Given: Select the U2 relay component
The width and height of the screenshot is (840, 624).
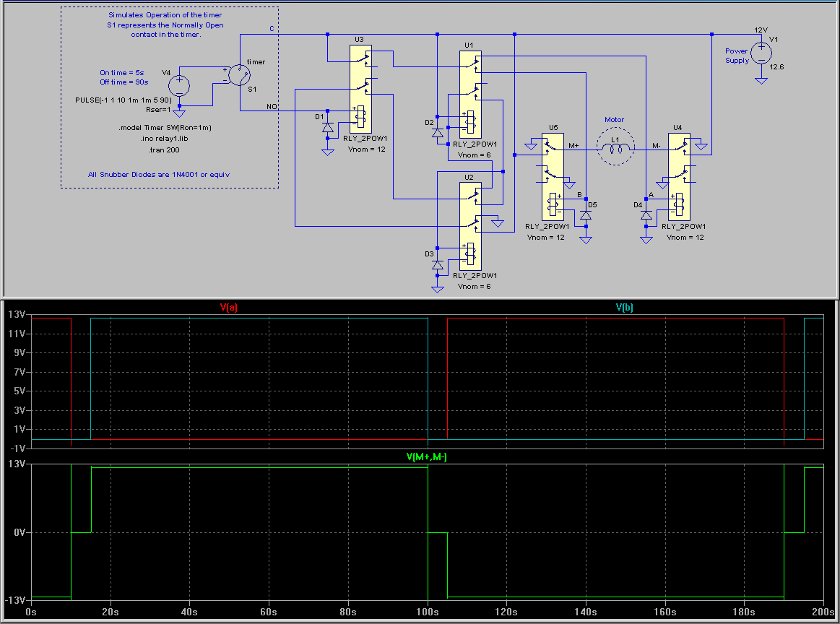Looking at the screenshot, I should [470, 226].
